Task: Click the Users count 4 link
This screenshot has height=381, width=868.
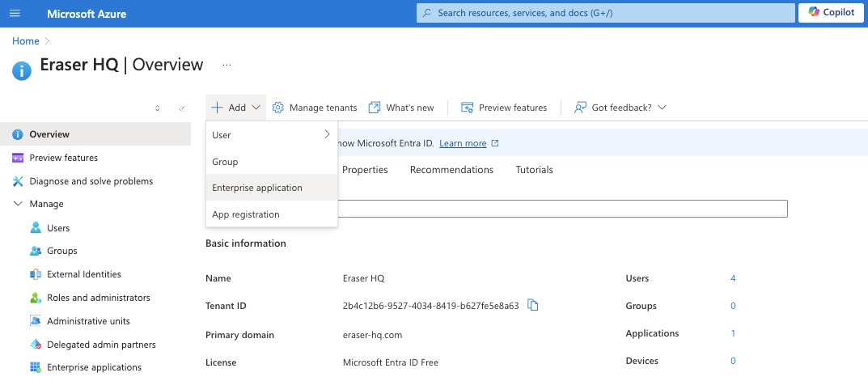Action: coord(733,278)
